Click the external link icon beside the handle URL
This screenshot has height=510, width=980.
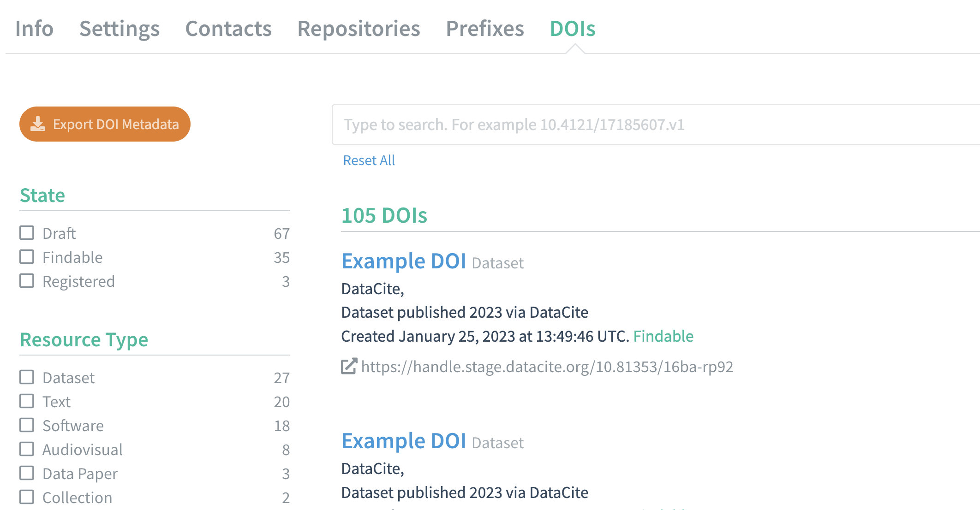click(349, 367)
